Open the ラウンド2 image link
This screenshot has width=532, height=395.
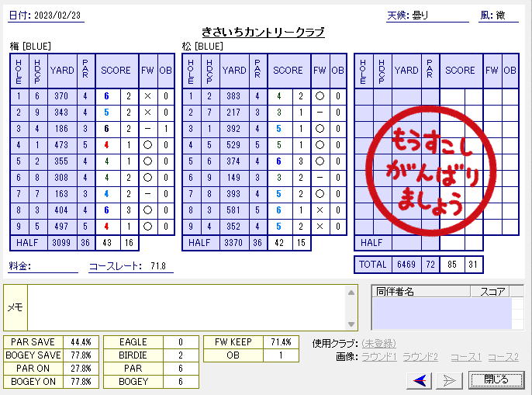(x=420, y=357)
